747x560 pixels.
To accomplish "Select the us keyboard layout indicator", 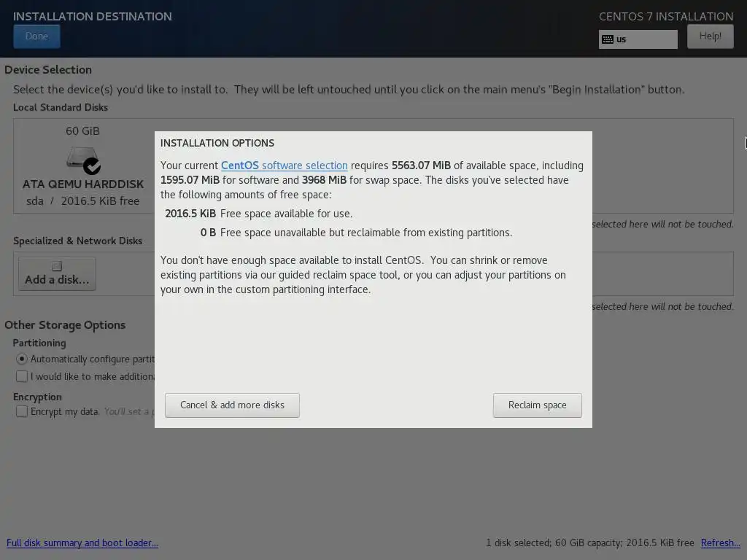I will click(638, 39).
